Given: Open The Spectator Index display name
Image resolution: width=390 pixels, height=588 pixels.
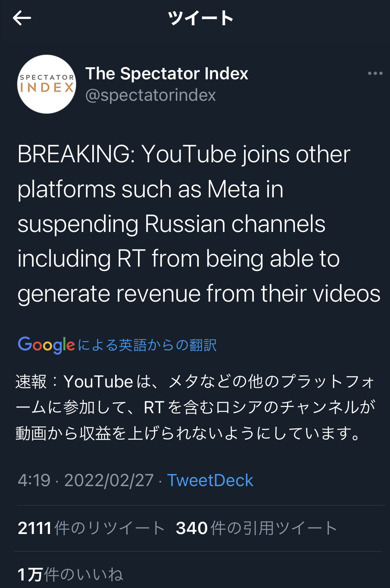Looking at the screenshot, I should tap(167, 74).
